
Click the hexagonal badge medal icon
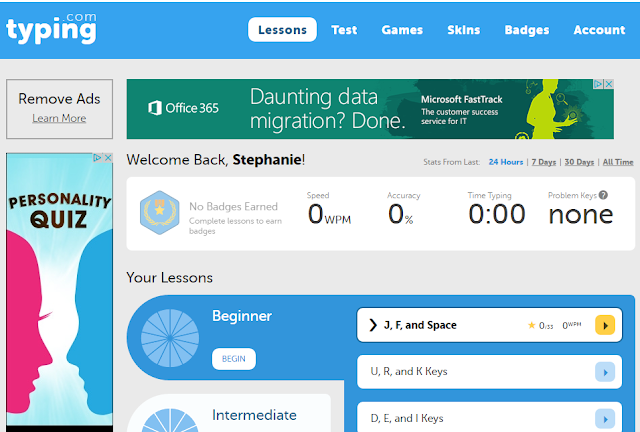pos(160,213)
